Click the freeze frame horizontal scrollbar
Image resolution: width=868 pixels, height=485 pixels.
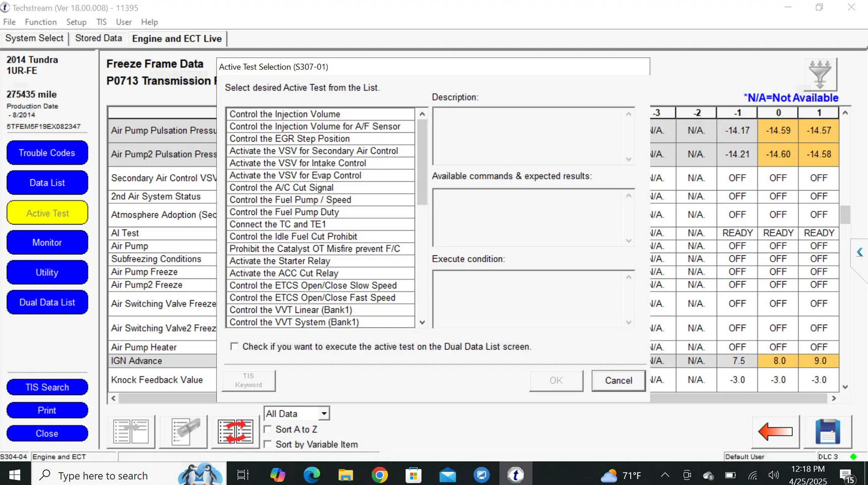pyautogui.click(x=473, y=398)
